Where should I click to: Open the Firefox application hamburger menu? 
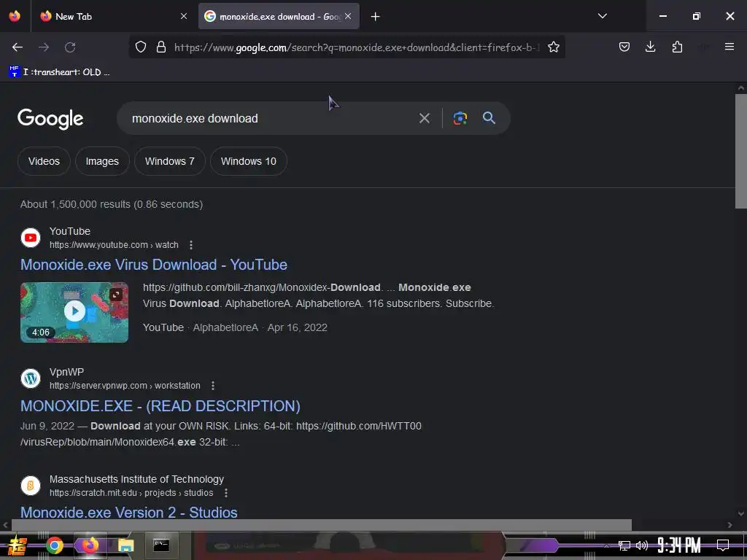(729, 47)
